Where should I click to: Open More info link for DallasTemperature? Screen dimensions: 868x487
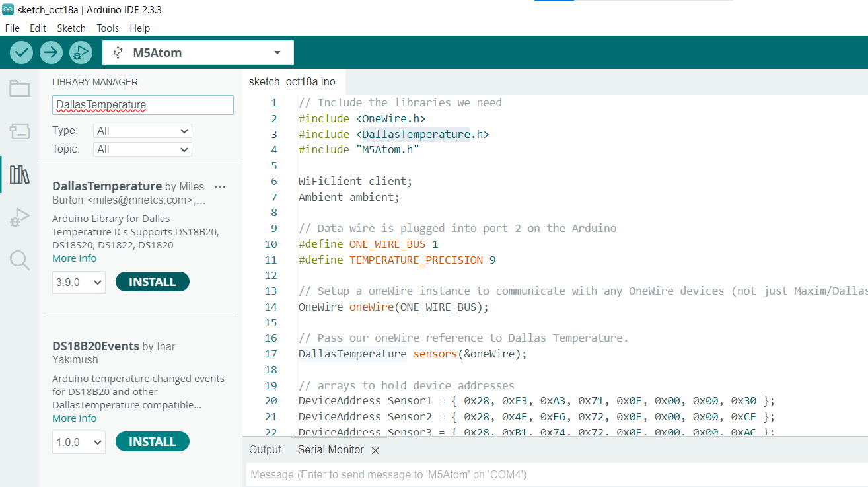point(75,258)
